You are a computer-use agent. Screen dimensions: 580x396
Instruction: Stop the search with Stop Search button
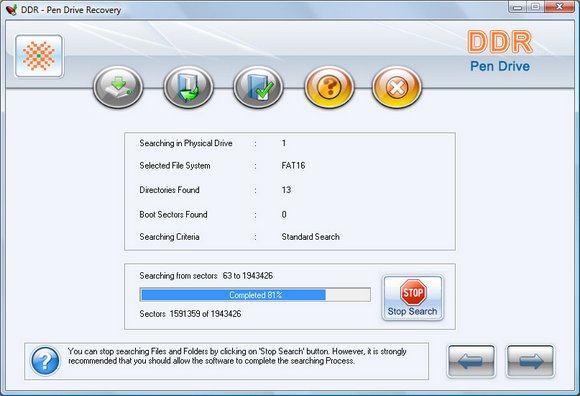point(412,298)
